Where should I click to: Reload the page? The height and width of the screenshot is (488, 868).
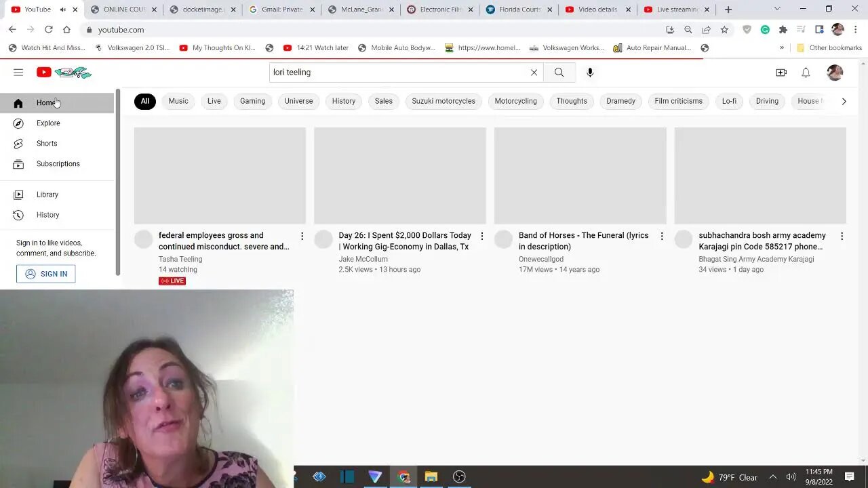click(48, 30)
